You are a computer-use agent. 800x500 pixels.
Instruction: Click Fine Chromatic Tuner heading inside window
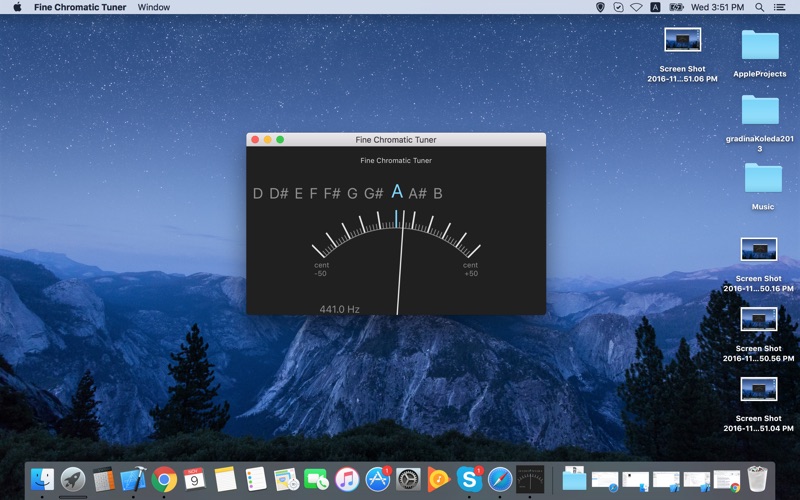pyautogui.click(x=396, y=160)
